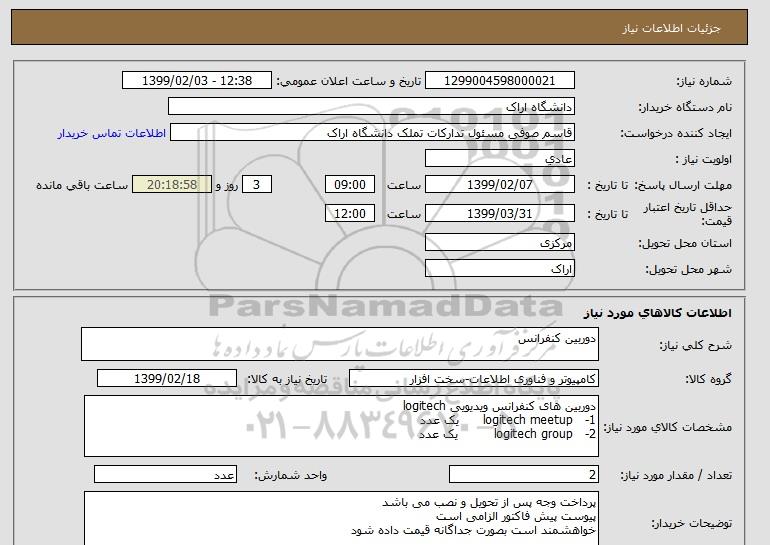Open the اطلاعات تماس خریدار link
The height and width of the screenshot is (545, 770).
[112, 133]
